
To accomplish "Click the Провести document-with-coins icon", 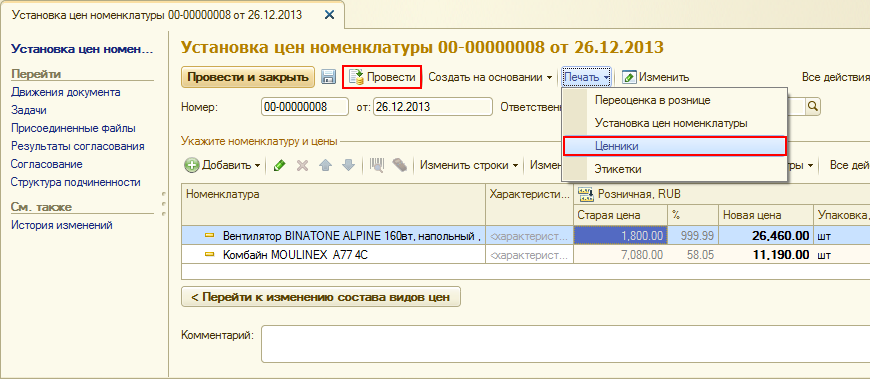I will pyautogui.click(x=356, y=77).
